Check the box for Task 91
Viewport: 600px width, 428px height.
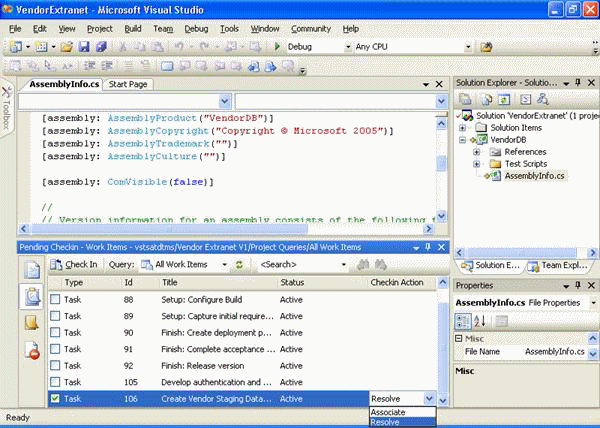(x=55, y=349)
